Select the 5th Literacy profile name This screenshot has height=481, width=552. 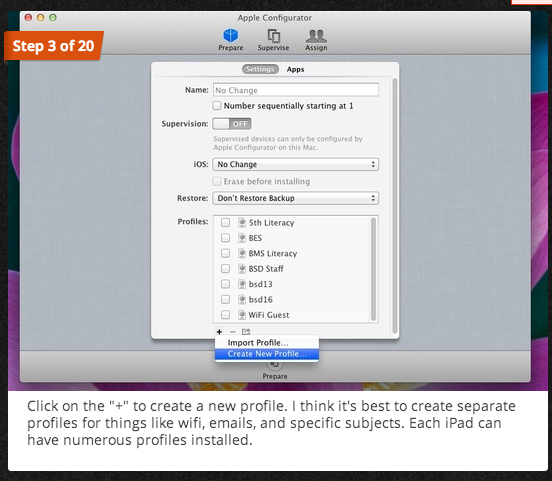tap(271, 223)
